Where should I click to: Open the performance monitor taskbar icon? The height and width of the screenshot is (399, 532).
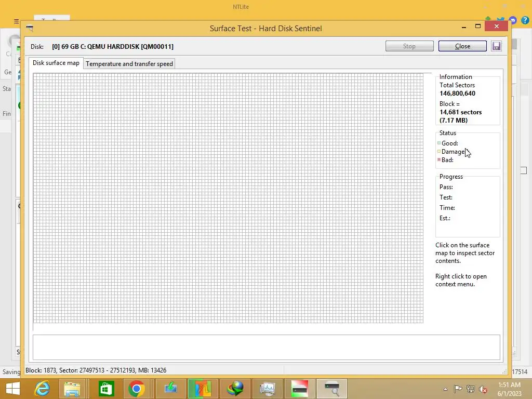point(268,389)
